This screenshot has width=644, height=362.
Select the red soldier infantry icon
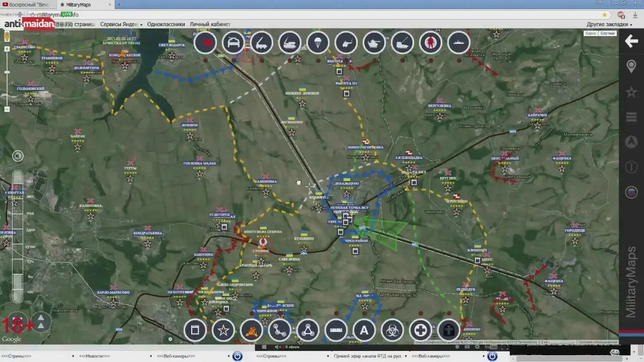[430, 43]
